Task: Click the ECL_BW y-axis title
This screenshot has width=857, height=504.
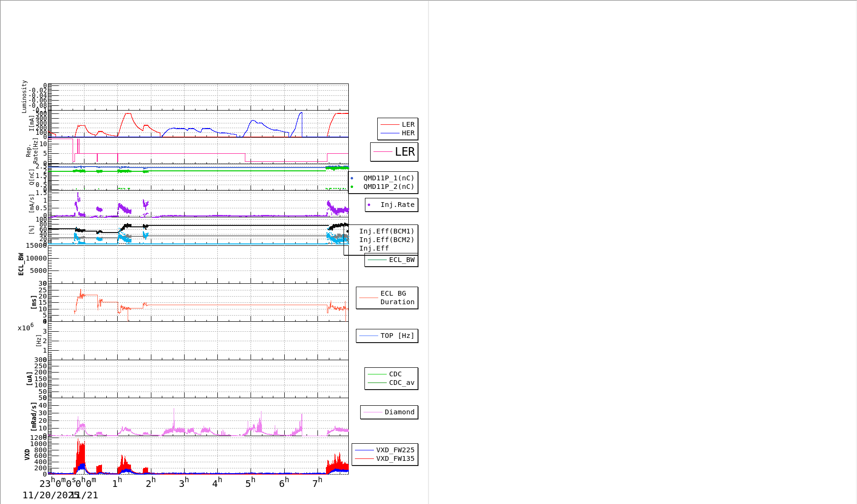Action: [21, 264]
